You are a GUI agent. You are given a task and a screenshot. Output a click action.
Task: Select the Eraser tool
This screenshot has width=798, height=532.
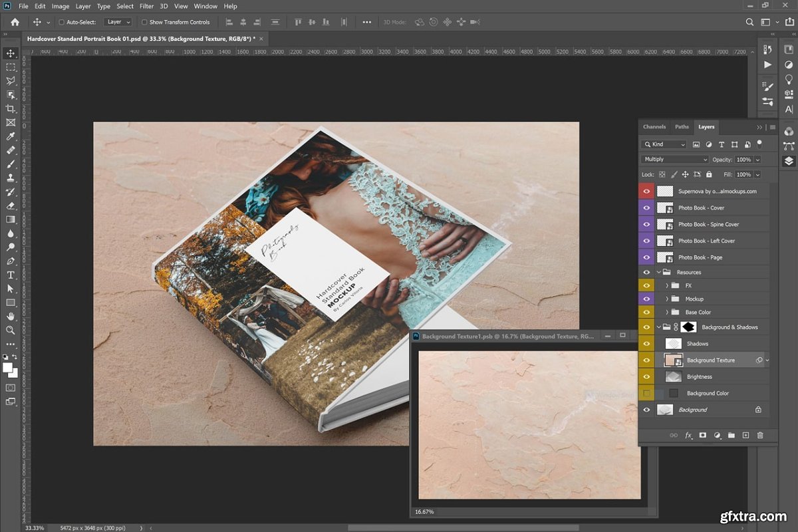(x=11, y=205)
